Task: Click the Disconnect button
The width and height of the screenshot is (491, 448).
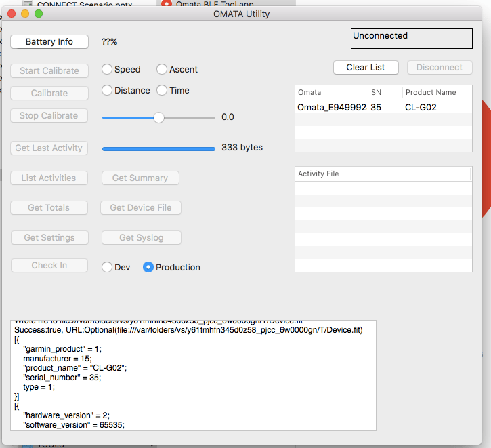Action: pos(440,67)
